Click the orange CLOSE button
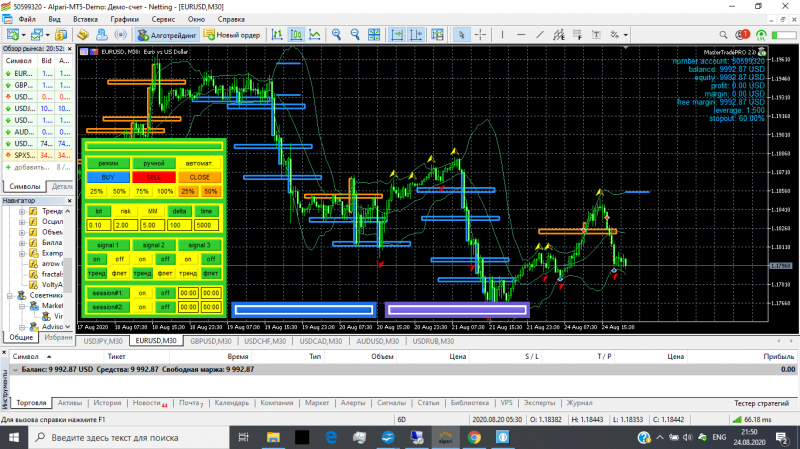This screenshot has width=800, height=449. coord(199,177)
